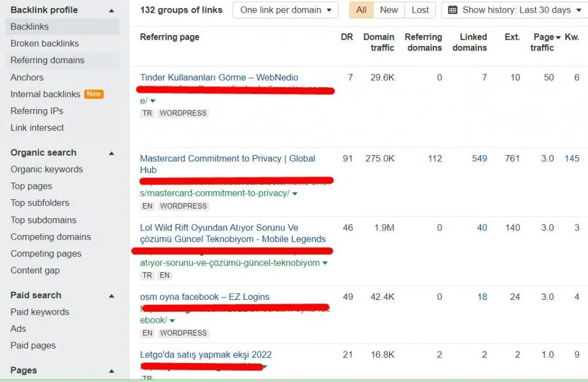588x382 pixels.
Task: Open the Ads report
Action: click(18, 329)
